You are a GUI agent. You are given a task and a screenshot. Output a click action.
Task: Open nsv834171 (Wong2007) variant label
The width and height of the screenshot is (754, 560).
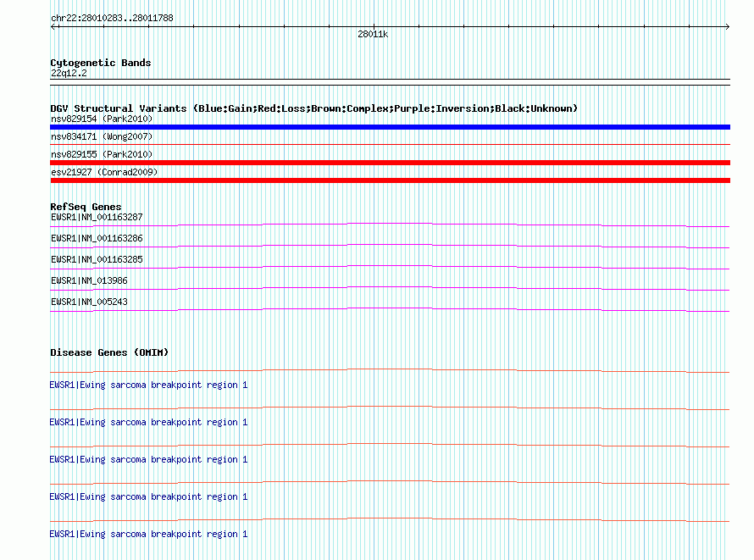pyautogui.click(x=102, y=136)
